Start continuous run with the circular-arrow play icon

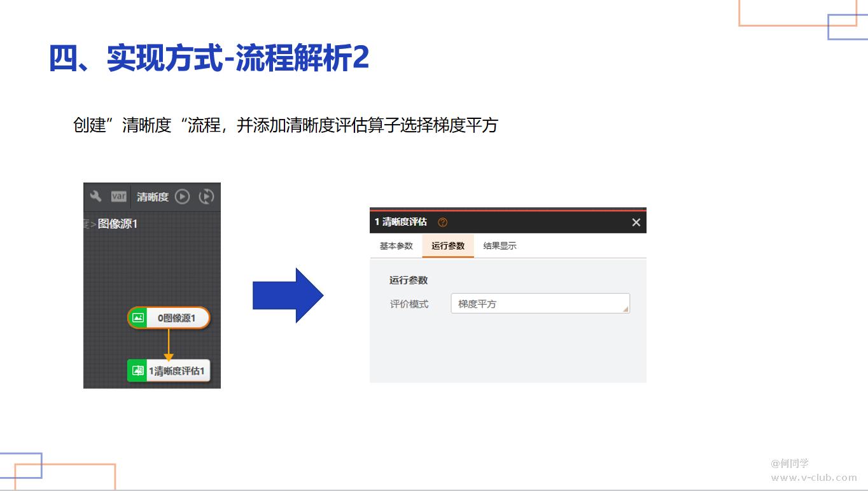tap(206, 197)
